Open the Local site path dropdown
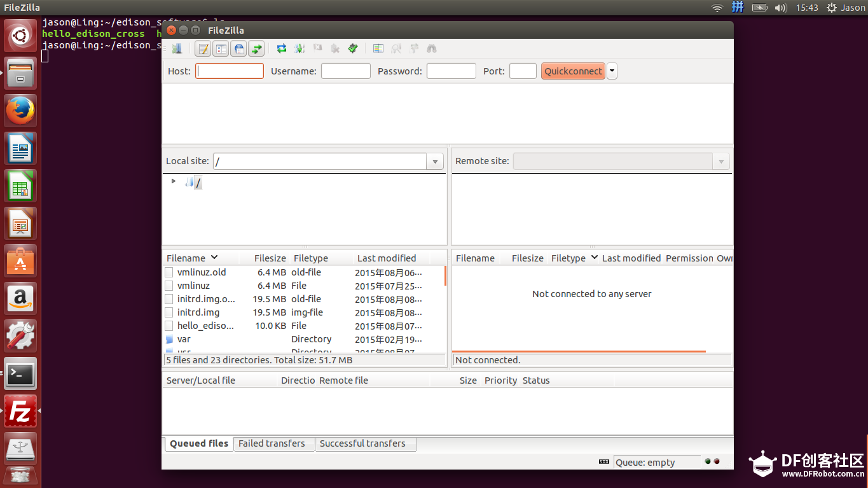This screenshot has height=488, width=868. [435, 162]
